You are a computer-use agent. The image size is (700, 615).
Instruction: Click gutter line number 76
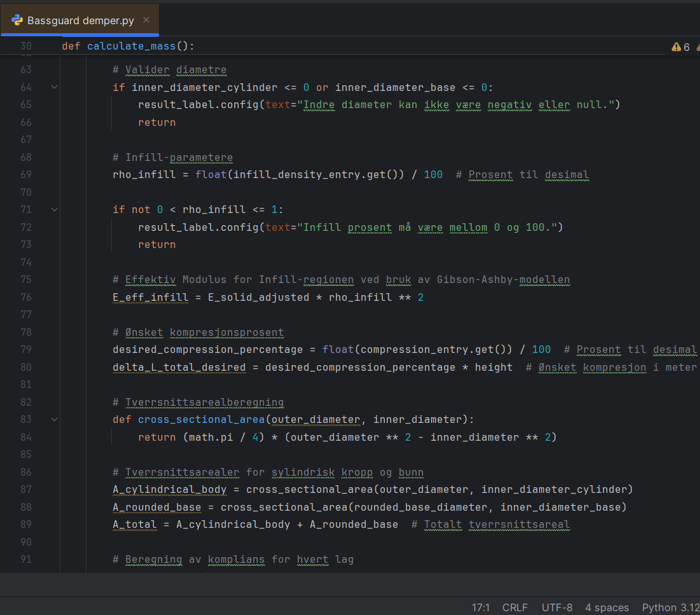(x=25, y=297)
